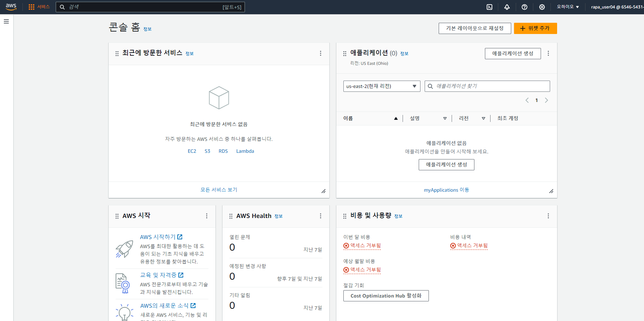Viewport: 644px width, 321px height.
Task: Select page number 1 in applications pagination
Action: [536, 100]
